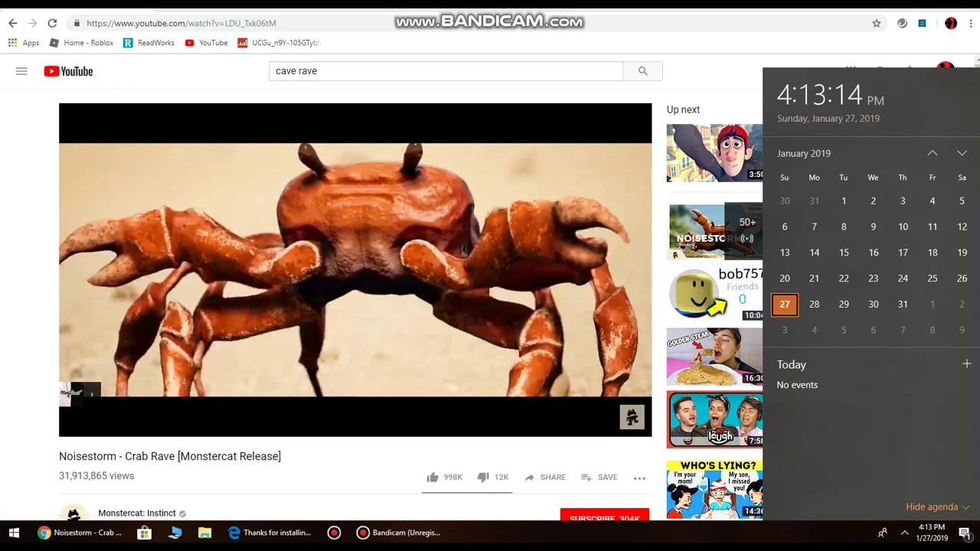Click the Monstercat channel avatar
The height and width of the screenshot is (551, 980).
tap(73, 514)
